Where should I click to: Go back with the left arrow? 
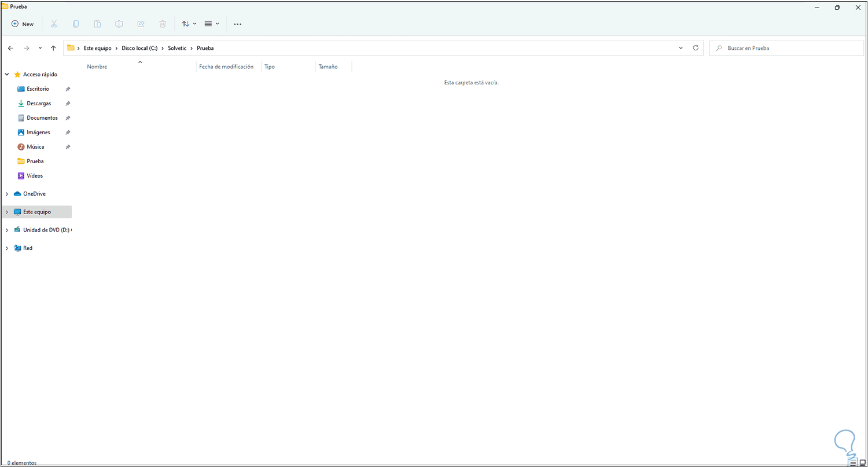pyautogui.click(x=10, y=48)
